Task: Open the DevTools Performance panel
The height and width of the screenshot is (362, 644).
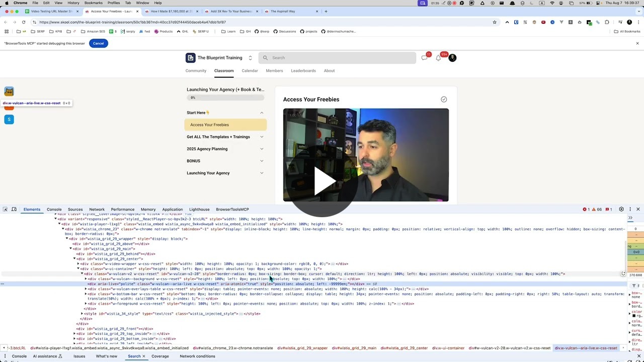Action: (122, 209)
